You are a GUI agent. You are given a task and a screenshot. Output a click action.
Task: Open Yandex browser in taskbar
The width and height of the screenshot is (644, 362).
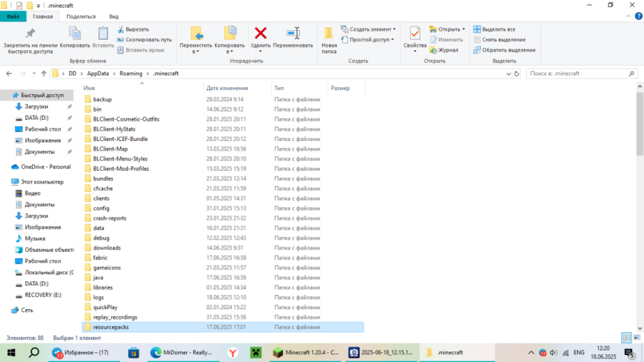coord(233,352)
